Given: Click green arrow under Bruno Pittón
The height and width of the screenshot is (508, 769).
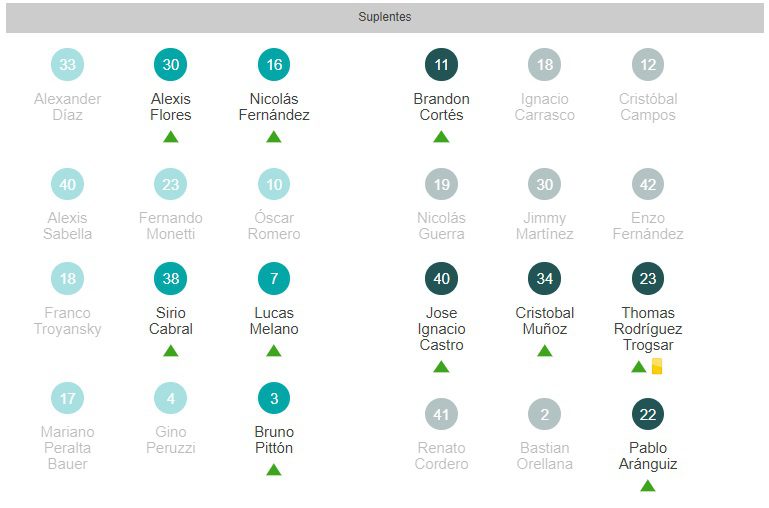Looking at the screenshot, I should click(274, 470).
